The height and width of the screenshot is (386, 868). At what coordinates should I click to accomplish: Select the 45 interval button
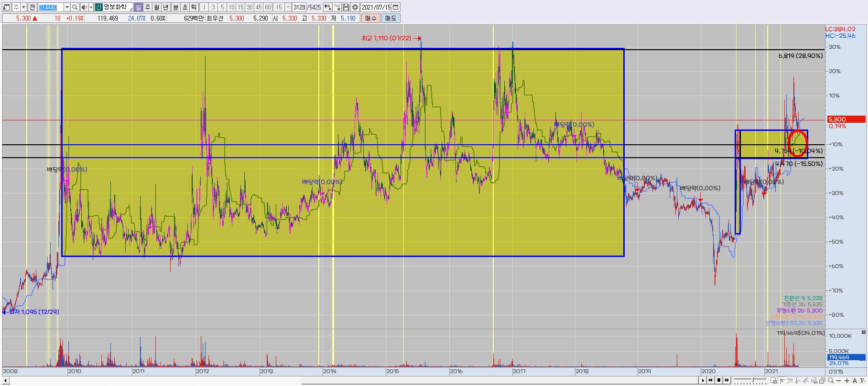click(x=259, y=7)
